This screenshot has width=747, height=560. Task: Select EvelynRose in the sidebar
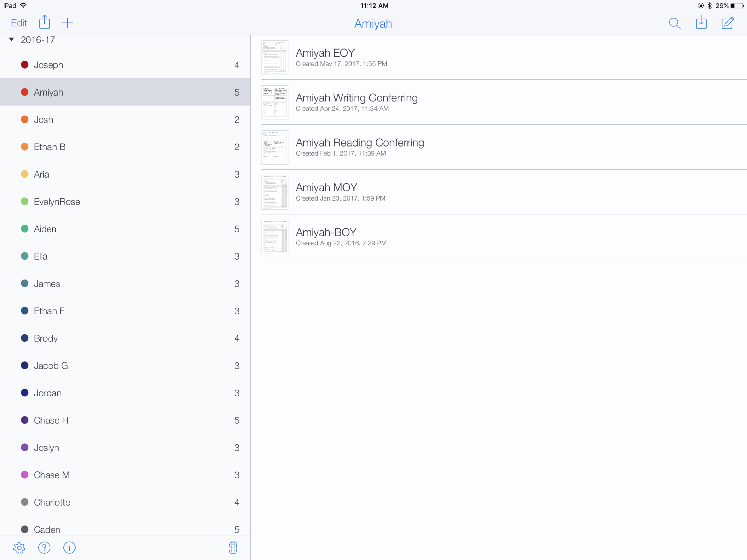pos(125,201)
